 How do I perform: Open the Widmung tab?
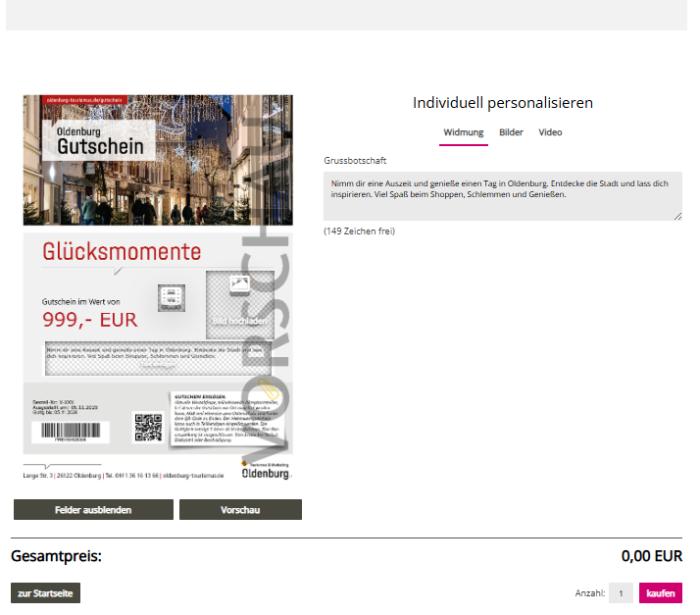click(x=463, y=132)
